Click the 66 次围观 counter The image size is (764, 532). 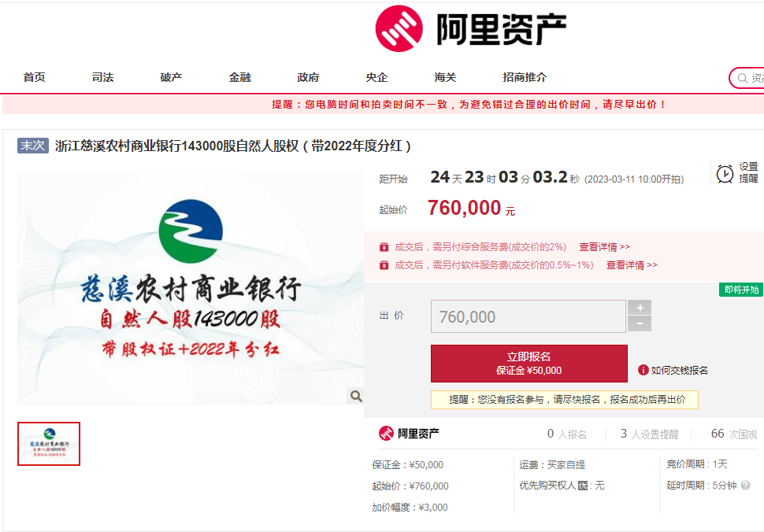[x=734, y=434]
